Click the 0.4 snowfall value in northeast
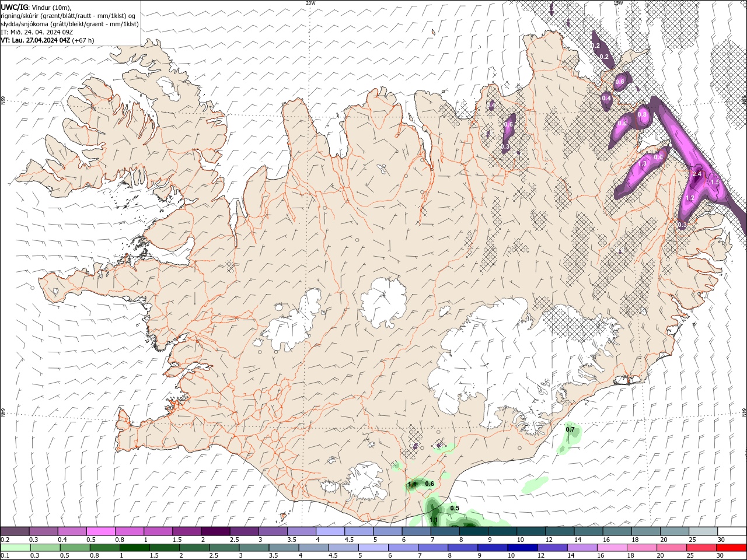Viewport: 747px width, 560px height. (x=606, y=98)
